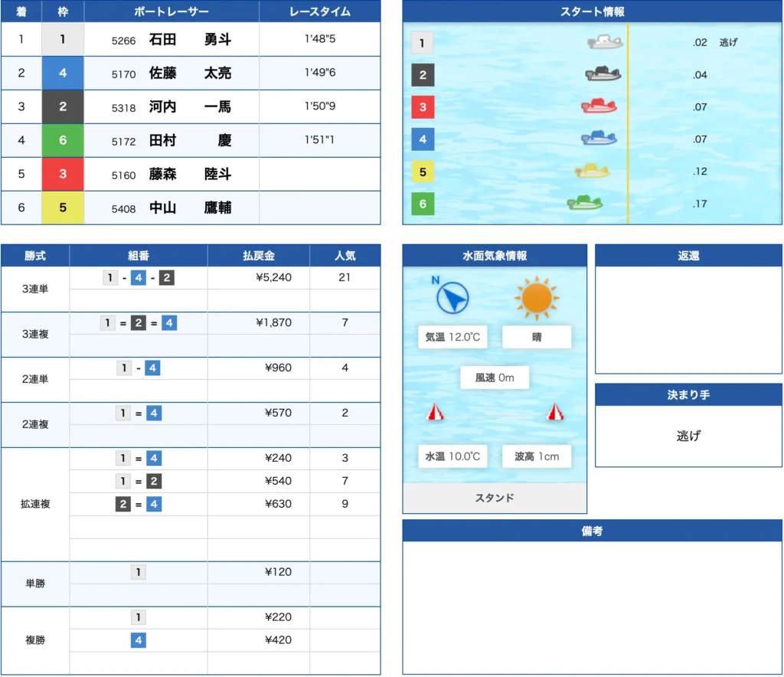Viewport: 784px width, 677px height.
Task: Click the sunny weather sun icon
Action: [x=537, y=297]
